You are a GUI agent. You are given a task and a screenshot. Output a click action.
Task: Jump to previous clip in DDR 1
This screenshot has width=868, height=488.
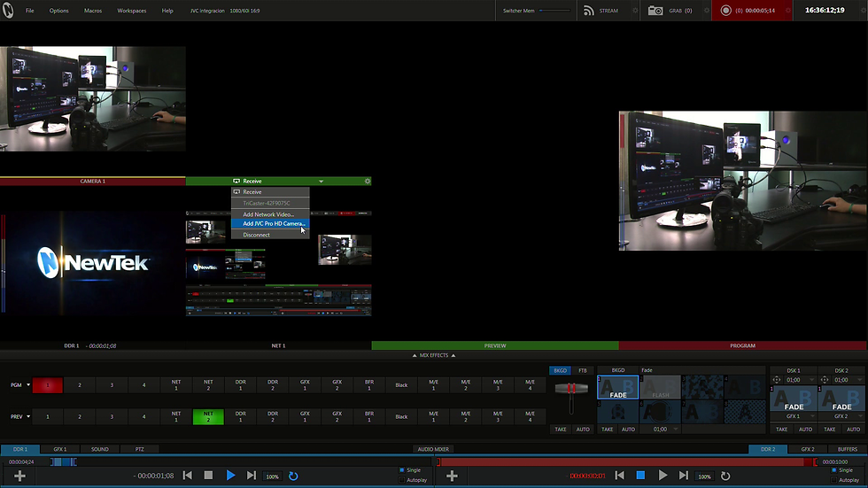point(188,476)
